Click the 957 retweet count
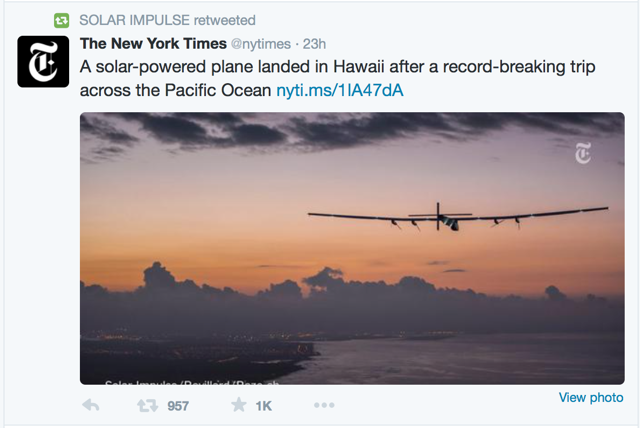The image size is (640, 428). (x=178, y=406)
